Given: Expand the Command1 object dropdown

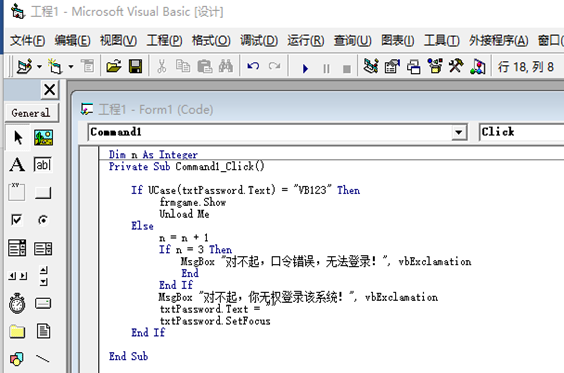Looking at the screenshot, I should pos(458,132).
